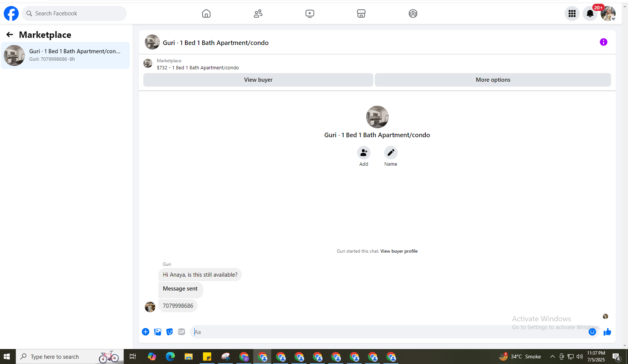Open Copilot from the taskbar

tap(152, 357)
